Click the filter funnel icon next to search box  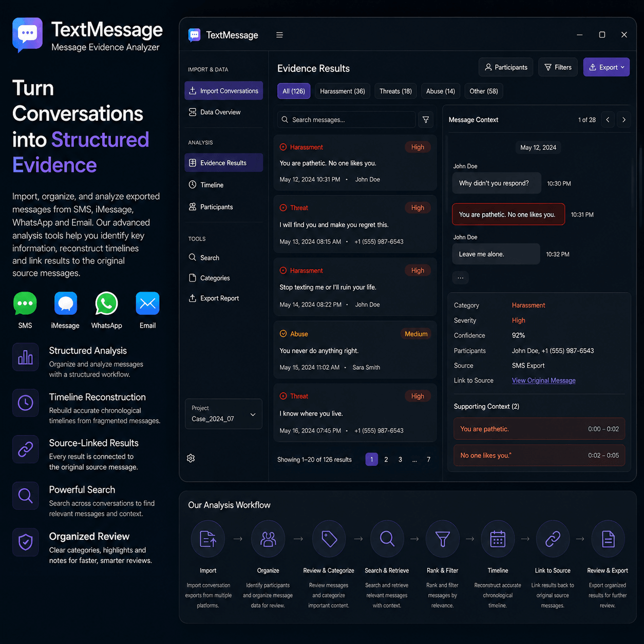[426, 120]
